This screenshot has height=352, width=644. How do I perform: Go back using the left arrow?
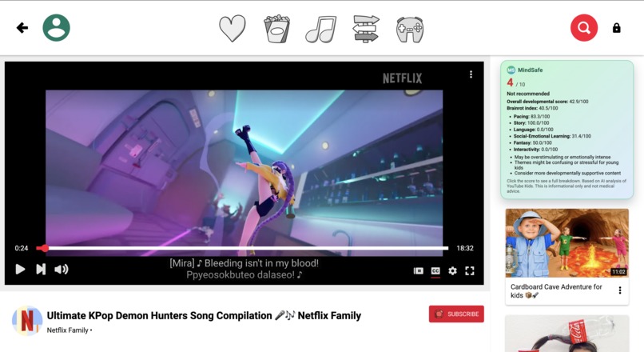click(22, 28)
